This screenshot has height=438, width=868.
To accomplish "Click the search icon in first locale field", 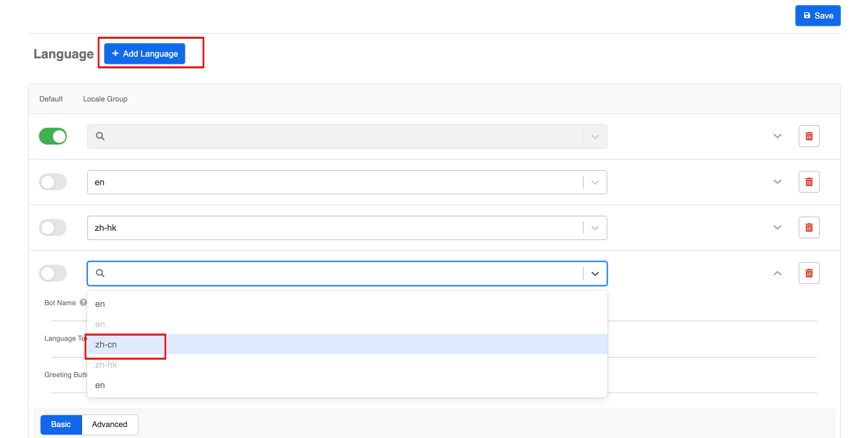I will pyautogui.click(x=100, y=136).
